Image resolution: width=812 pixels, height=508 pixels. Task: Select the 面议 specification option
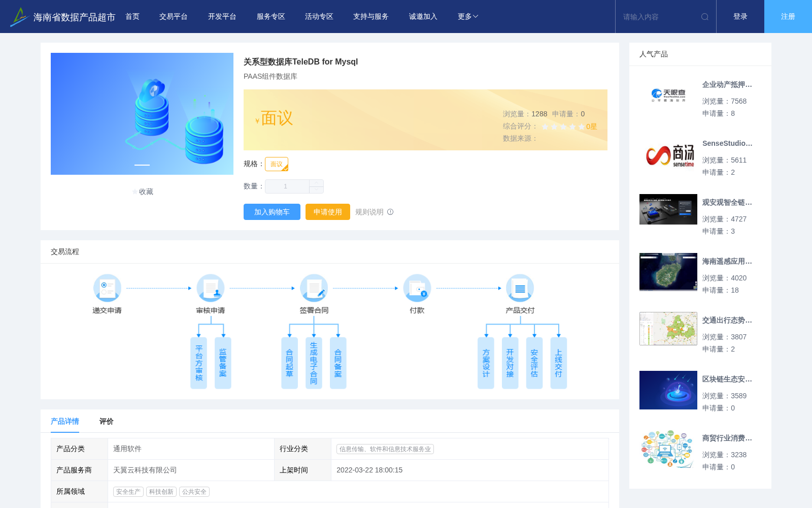click(x=277, y=164)
